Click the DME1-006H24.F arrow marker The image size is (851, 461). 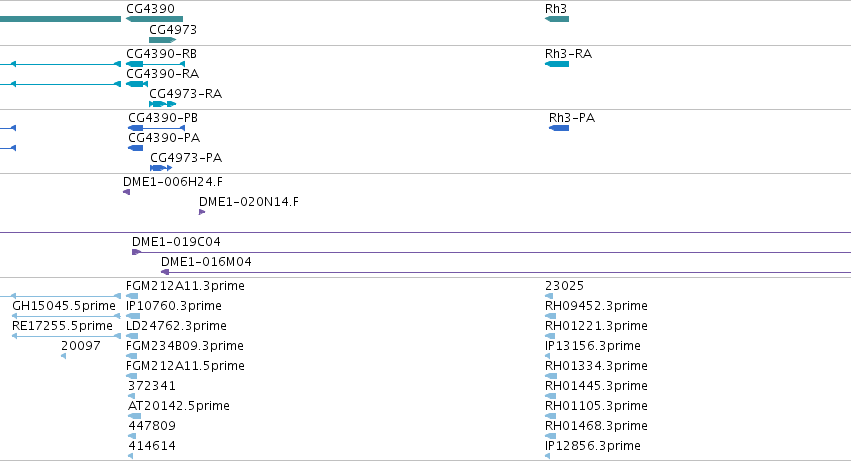(x=126, y=192)
